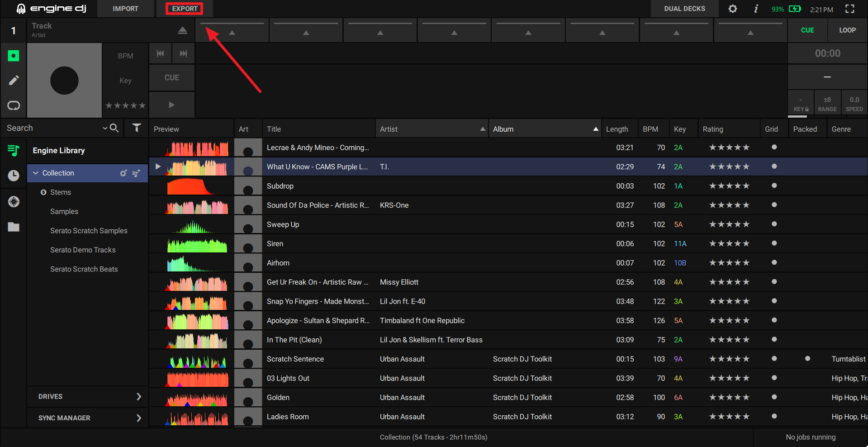Image resolution: width=868 pixels, height=447 pixels.
Task: Sort tracks by BPM column
Action: (653, 129)
